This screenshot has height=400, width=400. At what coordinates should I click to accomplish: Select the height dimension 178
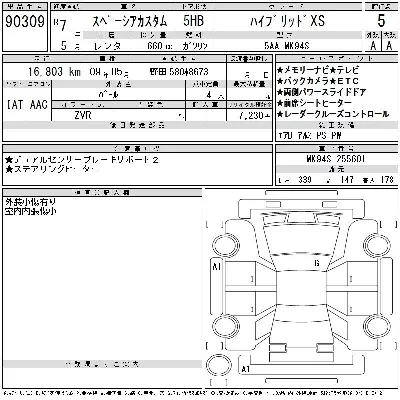pos(387,180)
